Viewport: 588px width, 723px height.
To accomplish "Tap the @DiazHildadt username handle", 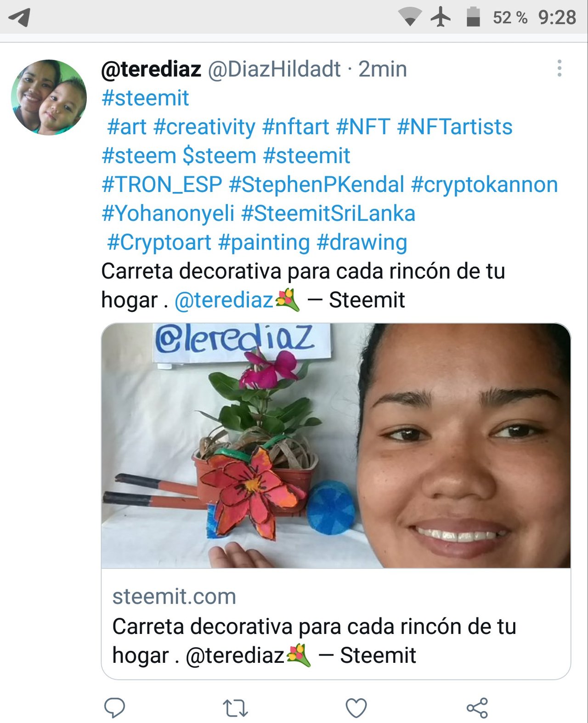I will [274, 69].
